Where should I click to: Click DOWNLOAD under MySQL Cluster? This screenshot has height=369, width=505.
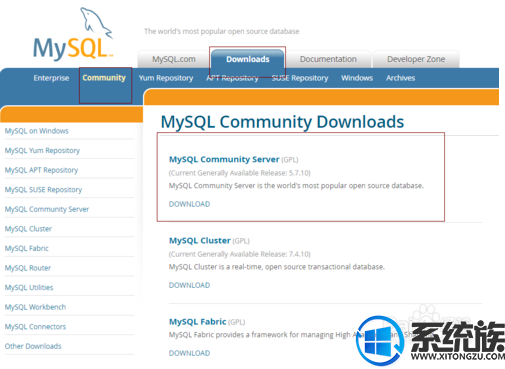click(x=189, y=285)
